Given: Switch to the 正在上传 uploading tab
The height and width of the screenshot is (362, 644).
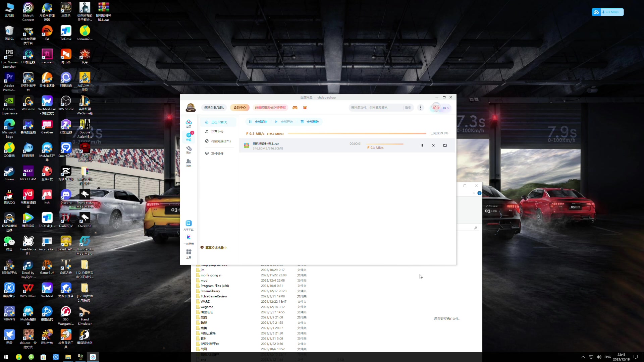Looking at the screenshot, I should pos(217,132).
